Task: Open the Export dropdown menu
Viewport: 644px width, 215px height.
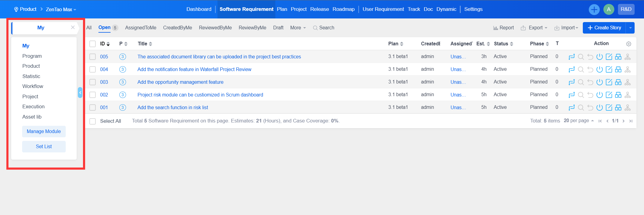Action: [x=534, y=28]
